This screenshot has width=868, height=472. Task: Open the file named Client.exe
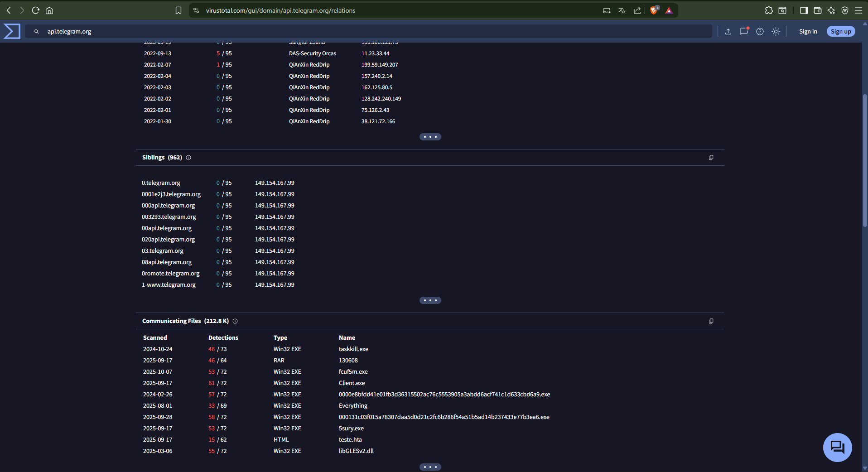click(352, 383)
